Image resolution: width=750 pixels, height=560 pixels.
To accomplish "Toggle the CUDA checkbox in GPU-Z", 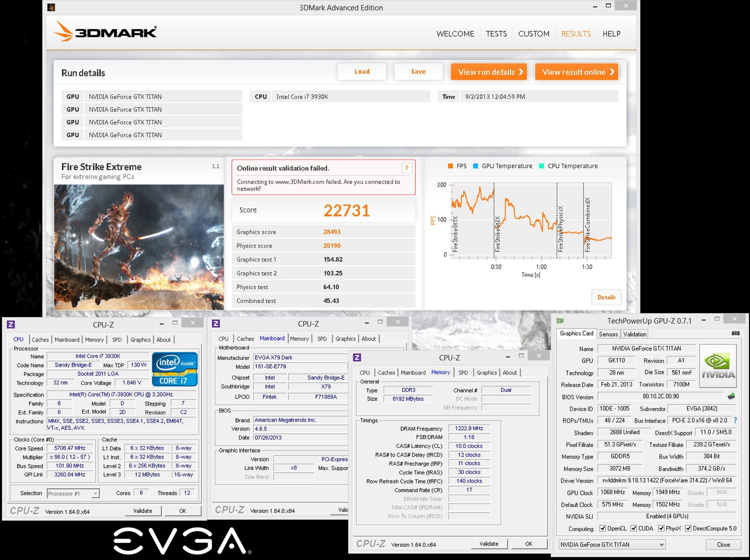I will 633,528.
